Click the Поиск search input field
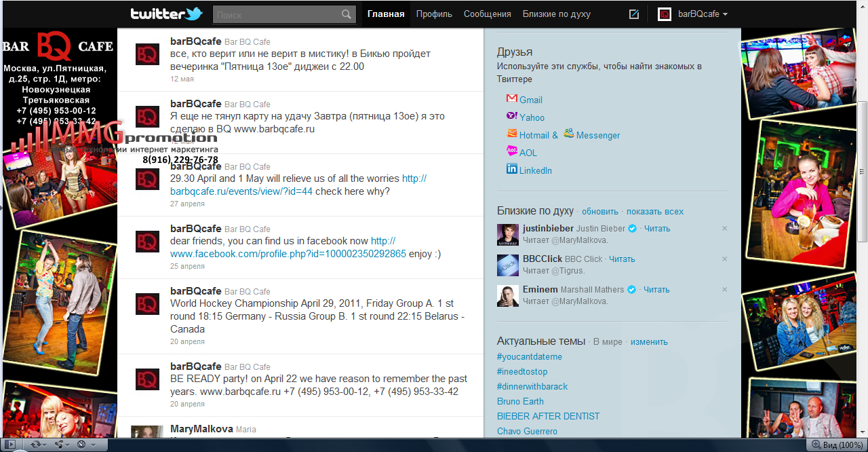This screenshot has height=452, width=868. click(x=277, y=14)
